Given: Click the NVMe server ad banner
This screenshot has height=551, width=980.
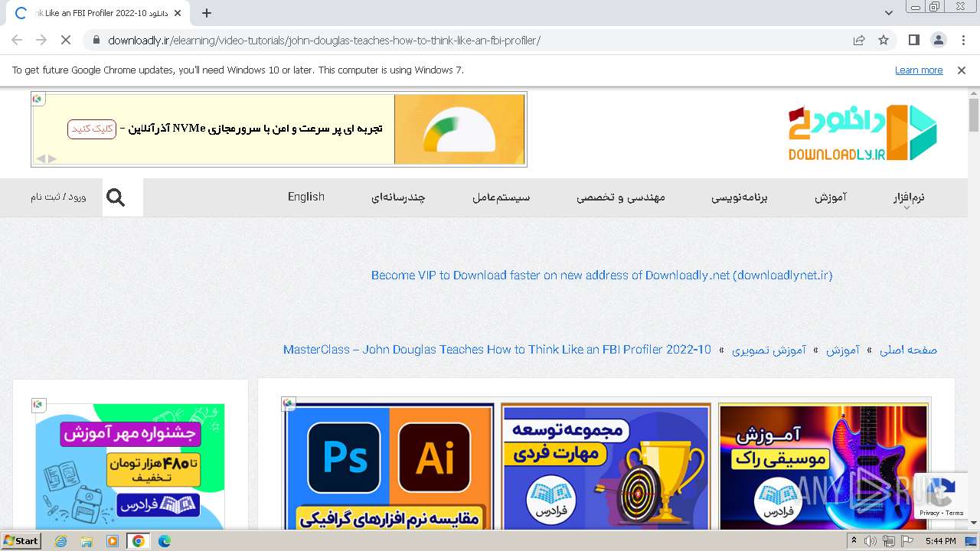Looking at the screenshot, I should coord(279,129).
